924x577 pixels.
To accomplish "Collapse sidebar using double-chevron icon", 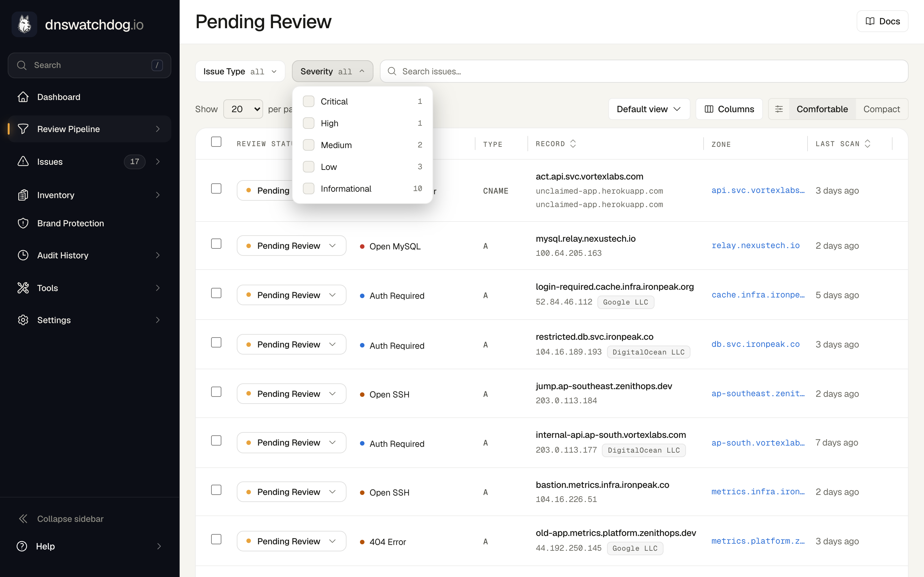I will pos(23,519).
